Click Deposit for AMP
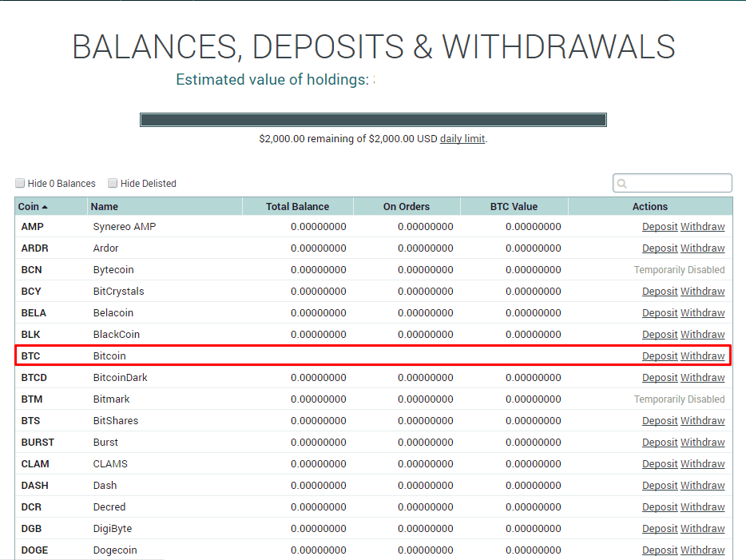 pyautogui.click(x=660, y=226)
